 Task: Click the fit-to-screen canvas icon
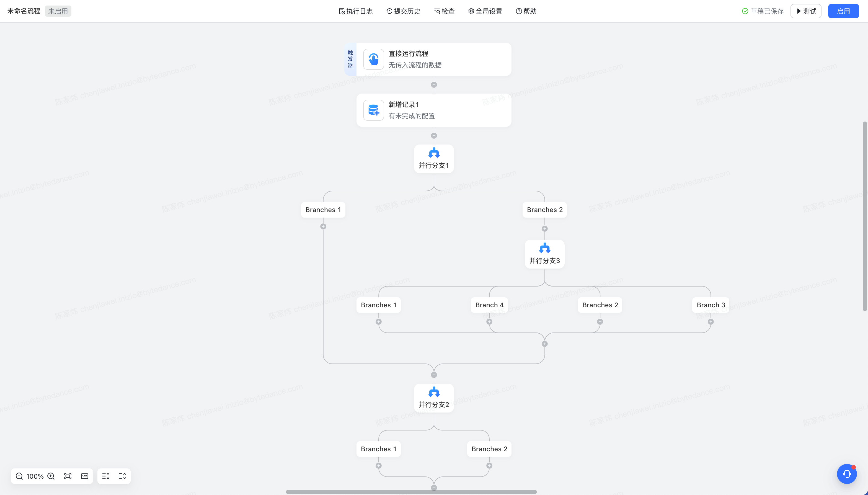[x=68, y=476]
